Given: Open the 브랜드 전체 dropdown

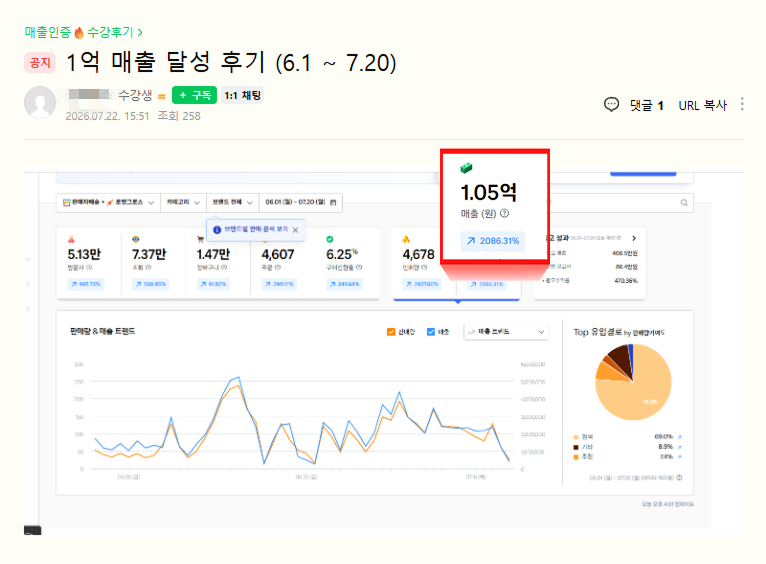Looking at the screenshot, I should 233,202.
